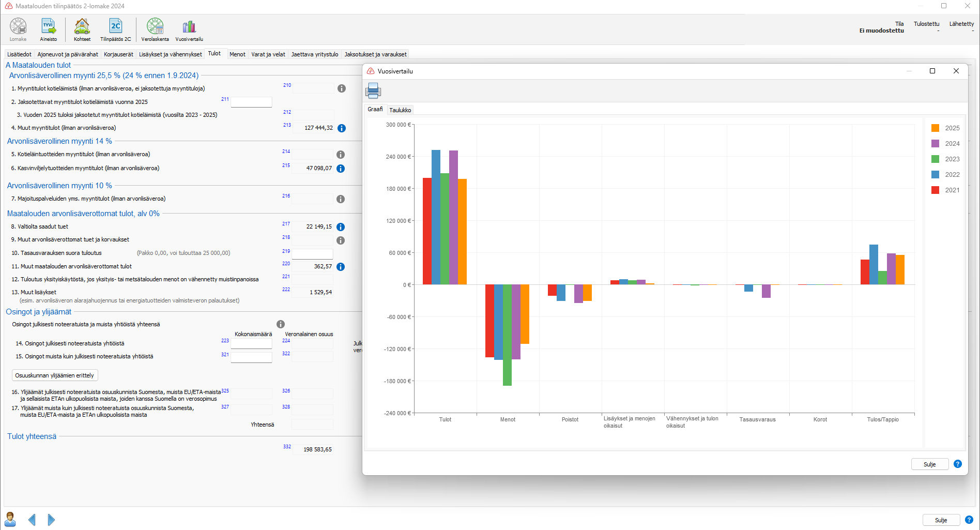Click Osuuskunnan ylijäämien erittely button
The height and width of the screenshot is (530, 980).
[x=55, y=375]
